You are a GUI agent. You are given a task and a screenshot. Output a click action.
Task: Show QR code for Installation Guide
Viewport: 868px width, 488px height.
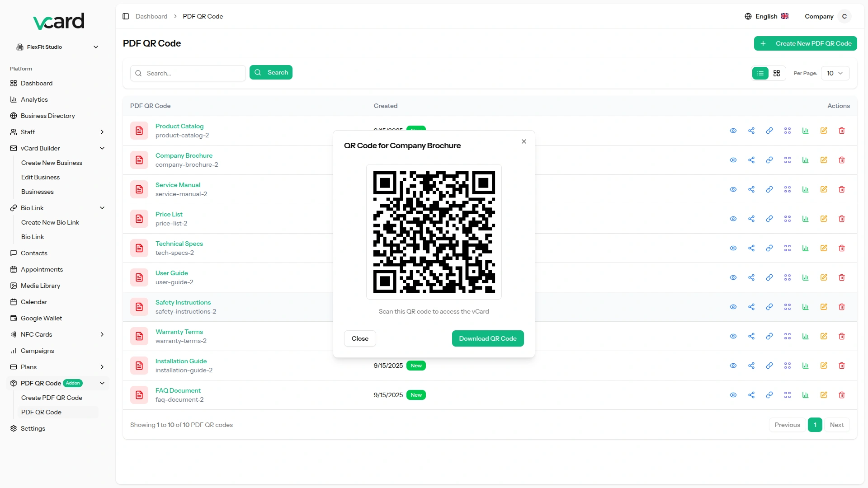tap(788, 366)
